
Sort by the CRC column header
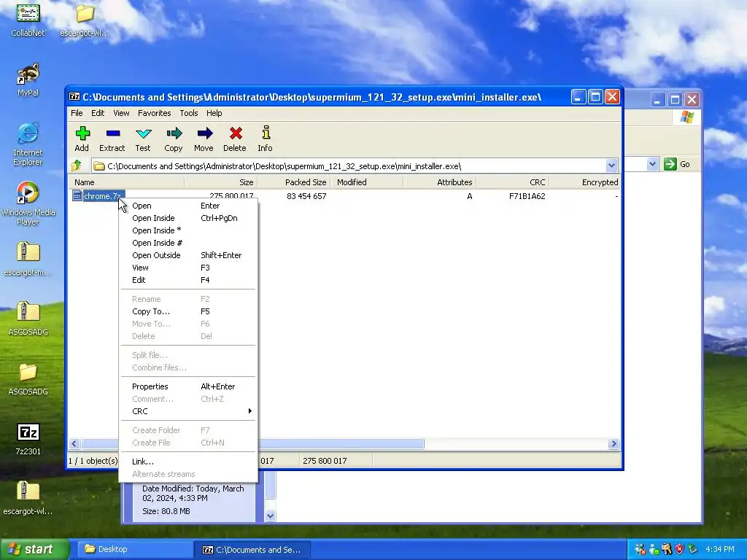point(513,182)
